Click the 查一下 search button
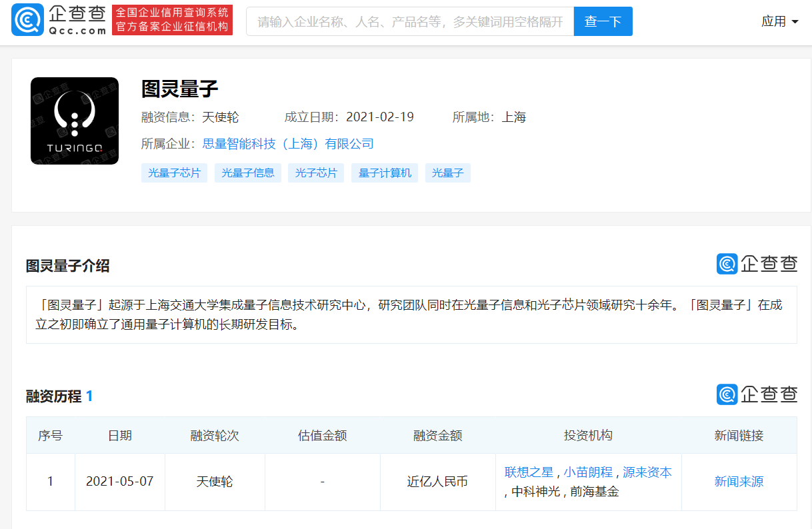 tap(603, 21)
